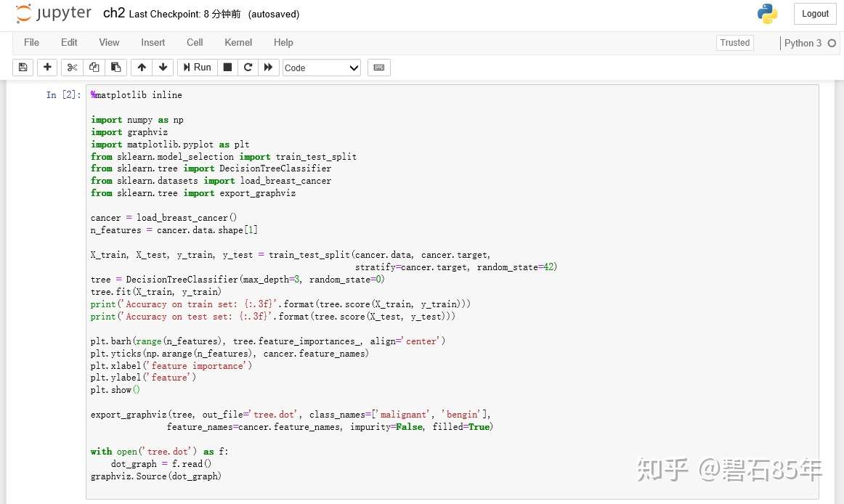Open the Kernel menu
This screenshot has width=844, height=504.
coord(238,43)
